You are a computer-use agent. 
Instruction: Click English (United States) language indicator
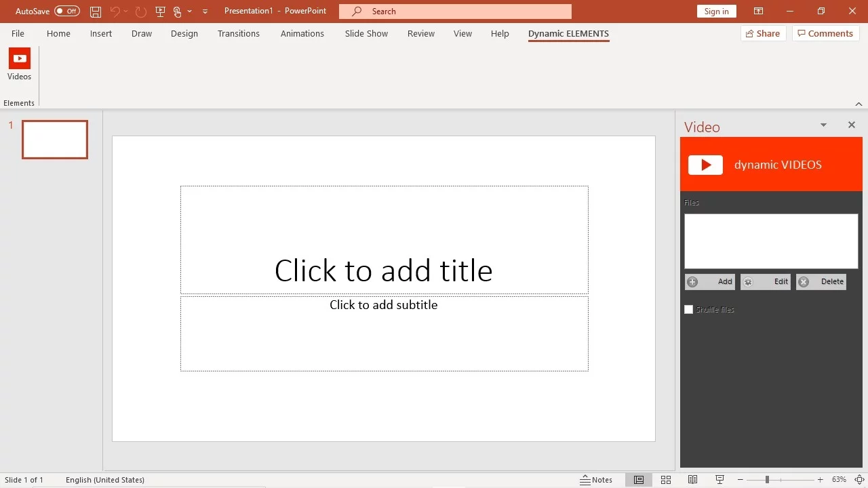105,480
